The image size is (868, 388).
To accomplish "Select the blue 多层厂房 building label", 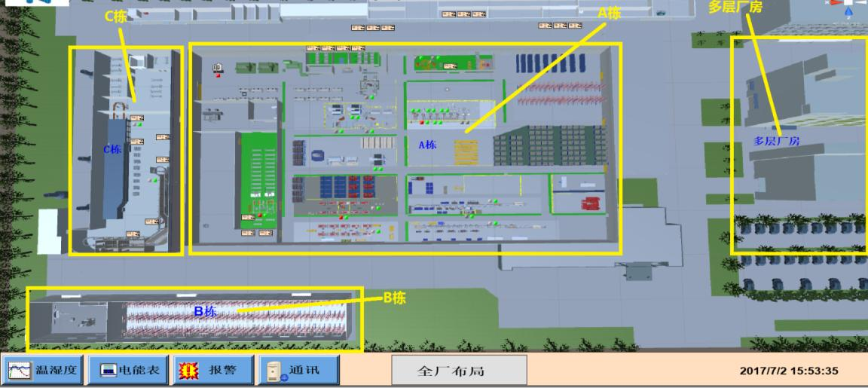I will click(776, 141).
